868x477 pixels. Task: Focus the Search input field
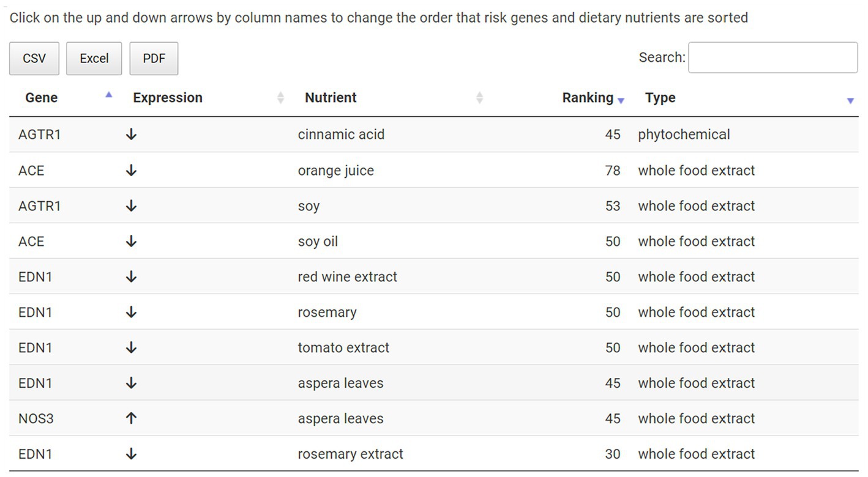click(773, 57)
